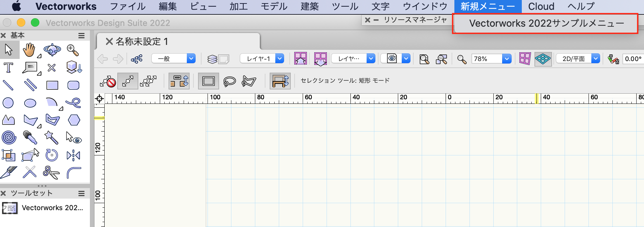The height and width of the screenshot is (227, 644).
Task: Select the Callout tool
Action: pyautogui.click(x=30, y=67)
